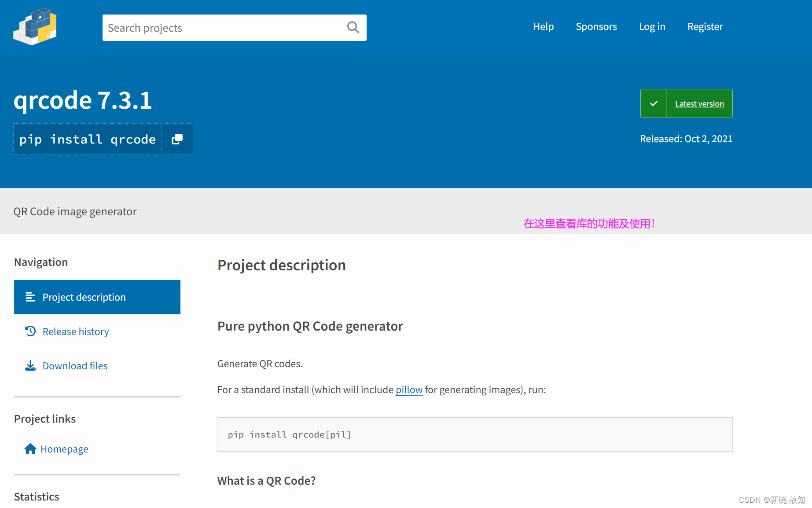Click the Generate QR codes. sentence

[260, 364]
